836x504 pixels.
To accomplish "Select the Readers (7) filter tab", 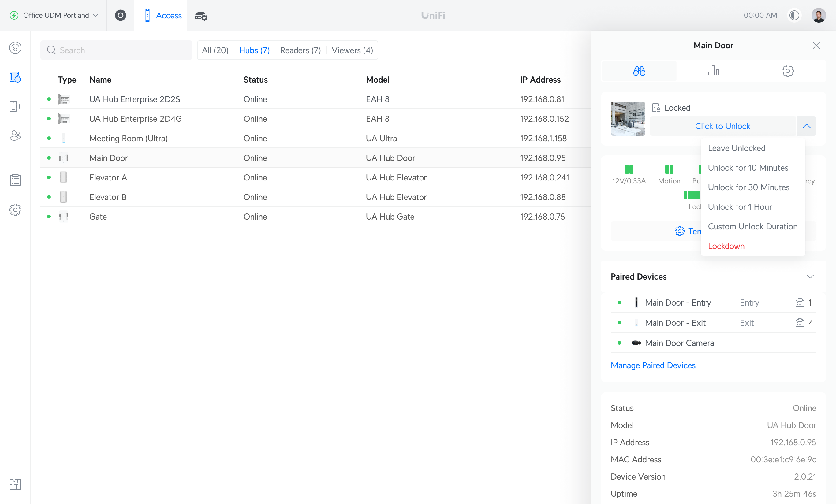I will 300,50.
